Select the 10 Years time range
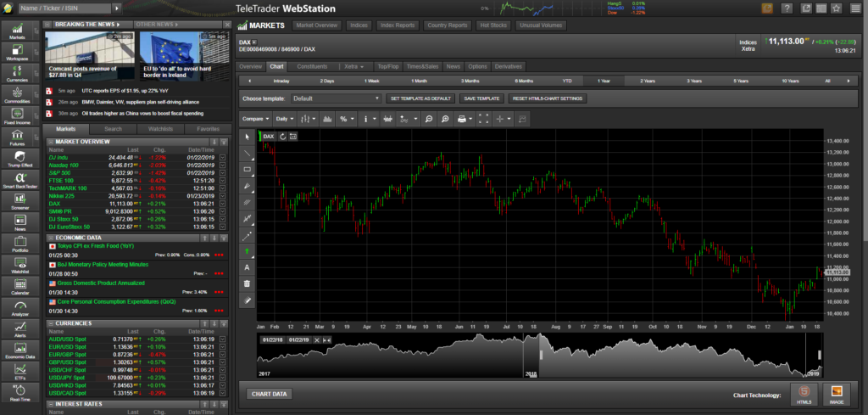Screen dimensions: 868x415 pyautogui.click(x=790, y=81)
